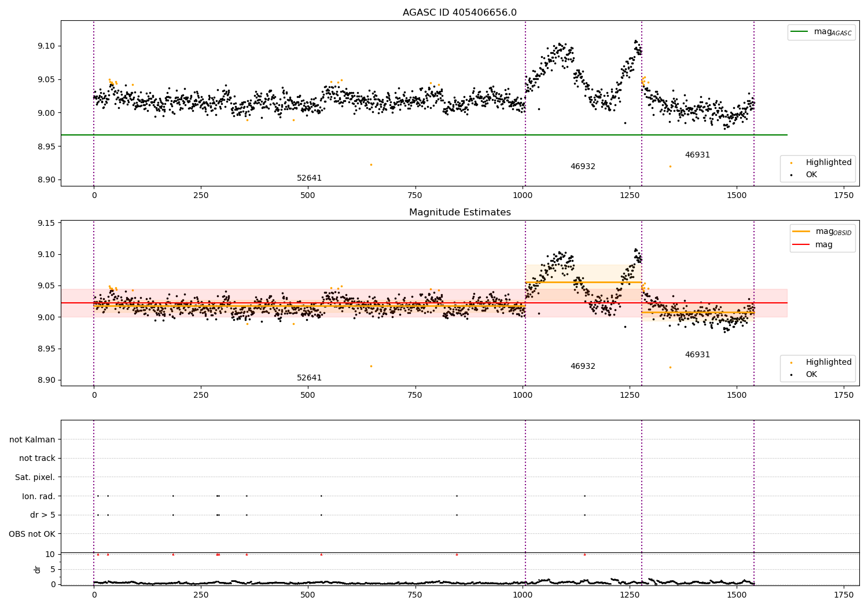Click the 'Ion. rad.' axis label

pyautogui.click(x=39, y=496)
